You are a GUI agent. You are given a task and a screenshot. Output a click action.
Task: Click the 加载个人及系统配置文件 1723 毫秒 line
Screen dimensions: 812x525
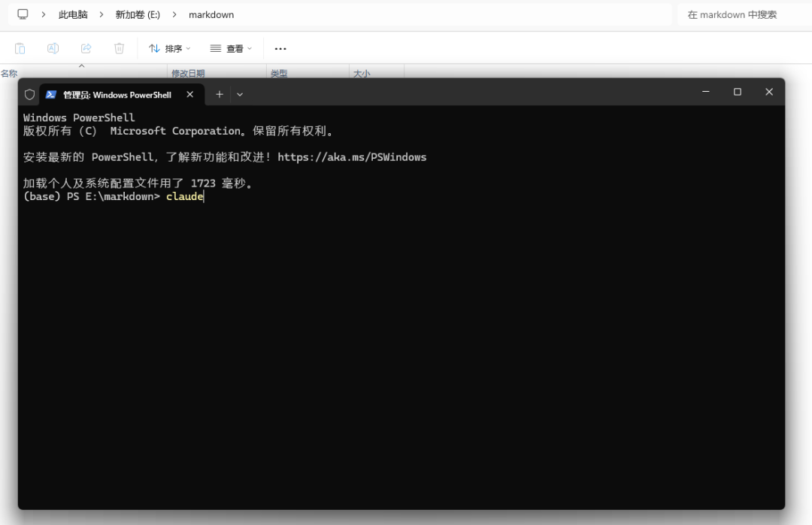(x=138, y=184)
